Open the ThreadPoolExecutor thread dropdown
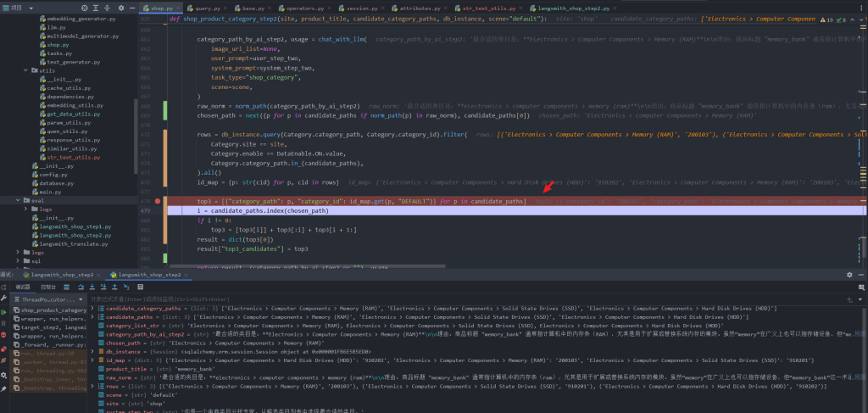This screenshot has width=868, height=413. click(82, 299)
